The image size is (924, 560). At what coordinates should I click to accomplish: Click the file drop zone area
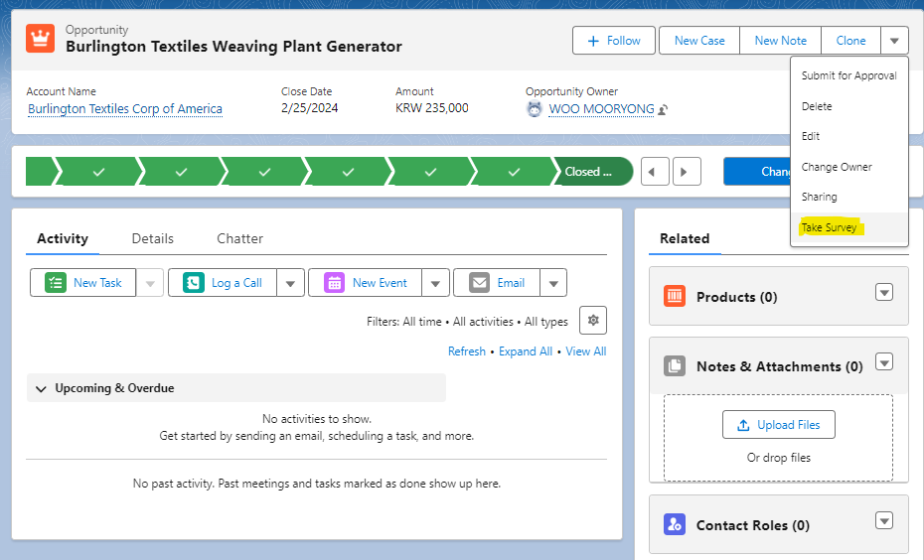coord(779,438)
